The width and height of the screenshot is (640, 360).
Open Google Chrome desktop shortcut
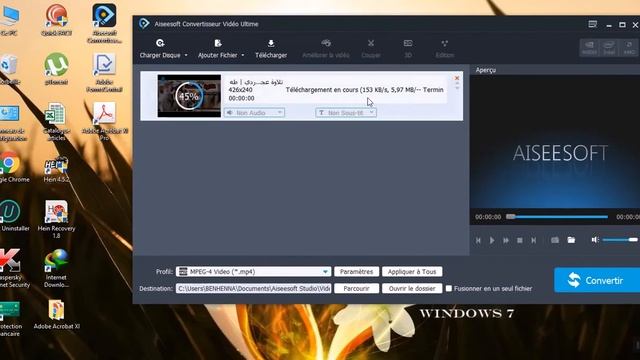click(10, 167)
